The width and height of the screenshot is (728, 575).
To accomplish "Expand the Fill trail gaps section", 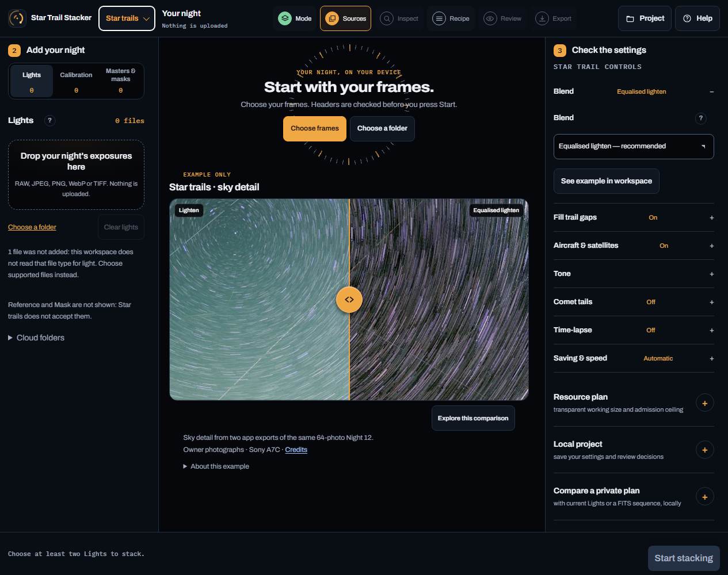I will click(634, 217).
